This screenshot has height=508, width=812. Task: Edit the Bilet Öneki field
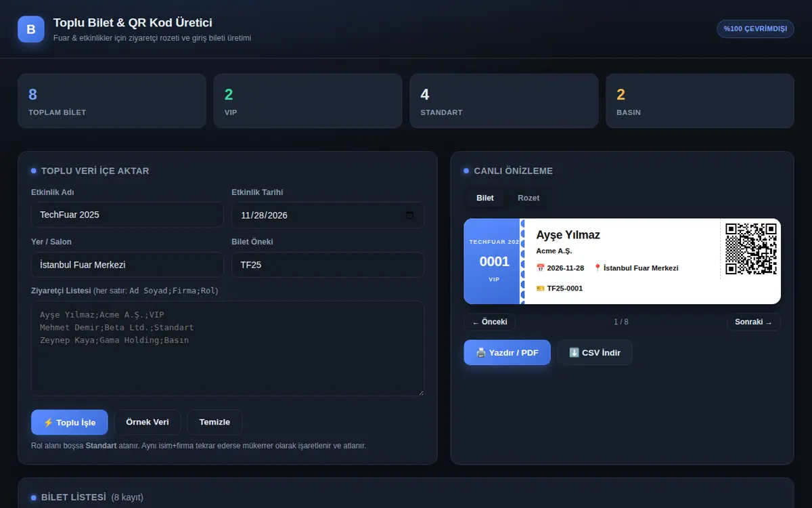point(328,265)
